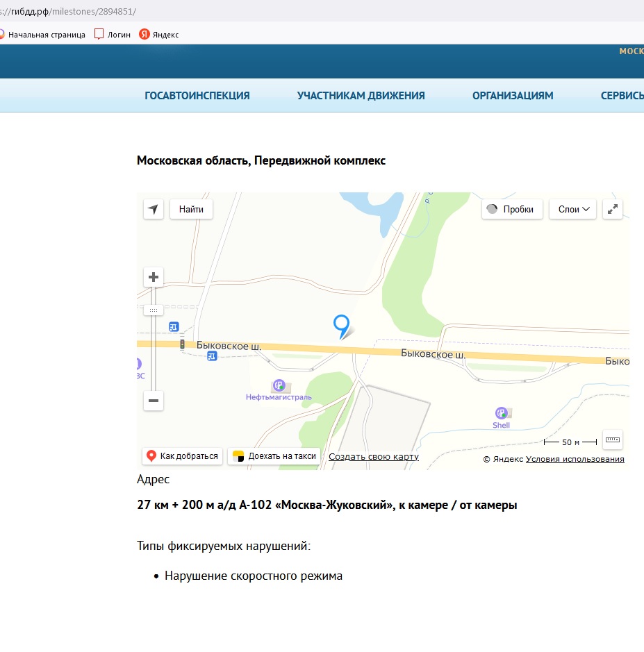Open the Условия использования link

tap(575, 459)
